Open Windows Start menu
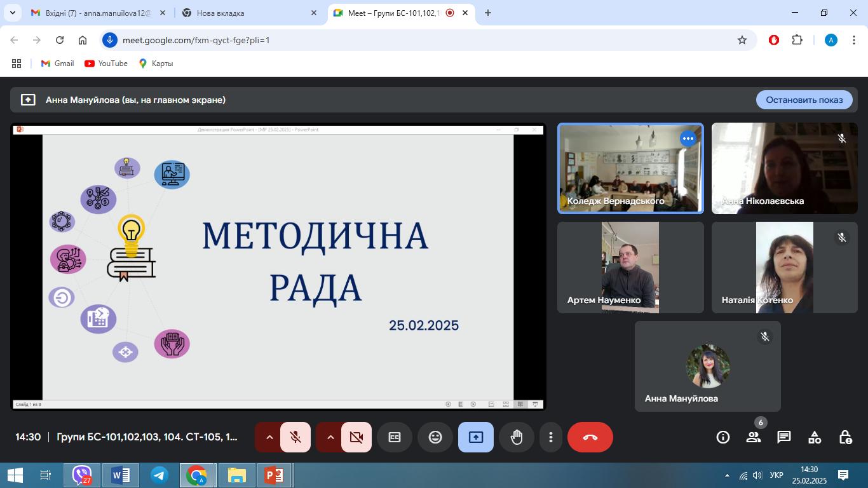Viewport: 868px width, 488px height. point(15,475)
